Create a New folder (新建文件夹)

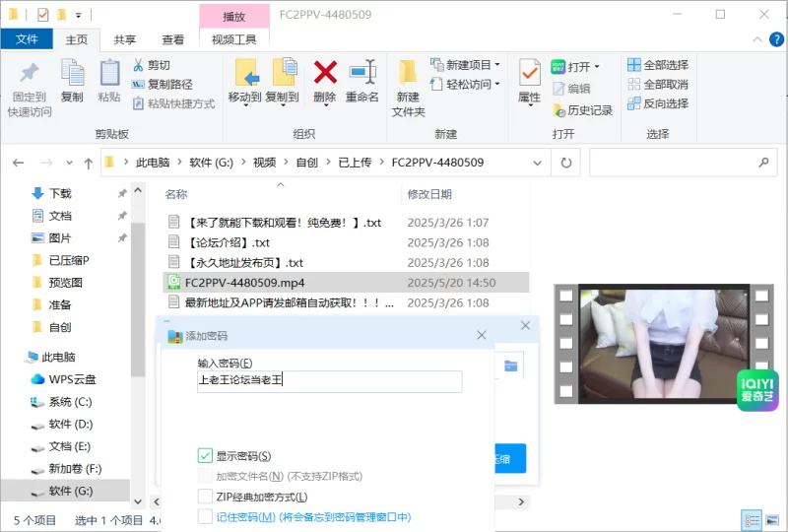pos(408,89)
